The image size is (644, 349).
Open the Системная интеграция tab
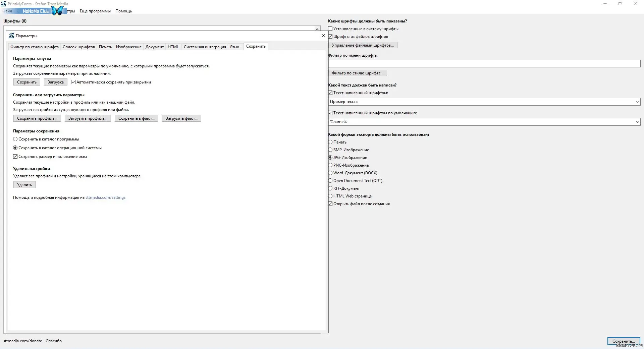[x=205, y=47]
